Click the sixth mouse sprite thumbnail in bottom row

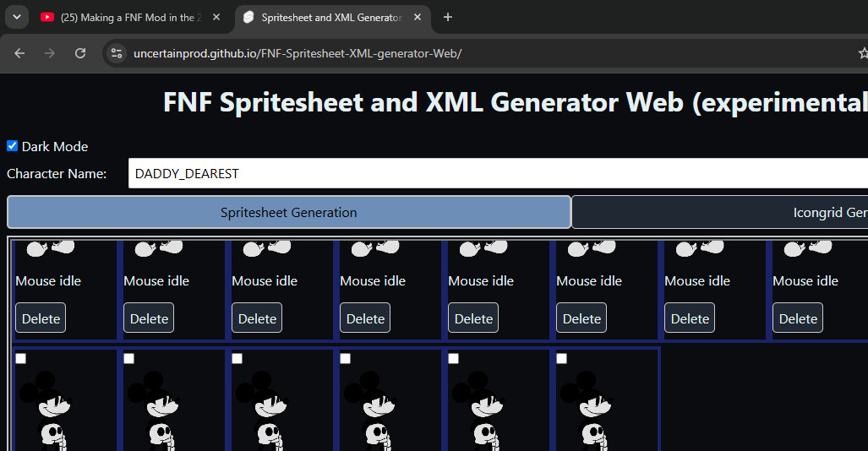pos(587,410)
